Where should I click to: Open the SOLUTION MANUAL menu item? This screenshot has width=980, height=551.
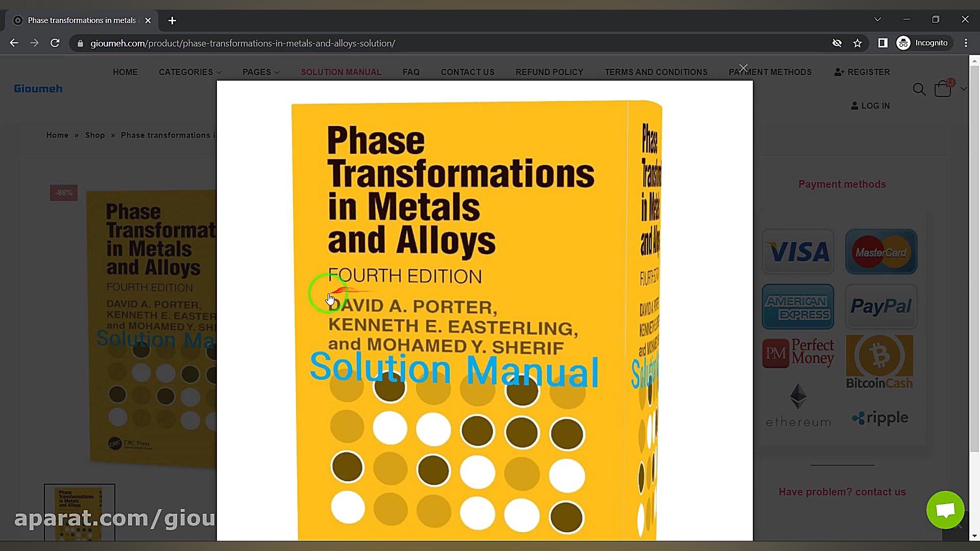341,72
